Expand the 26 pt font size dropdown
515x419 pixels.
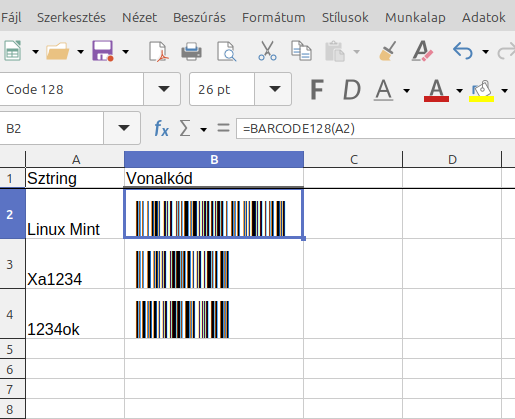(x=274, y=89)
